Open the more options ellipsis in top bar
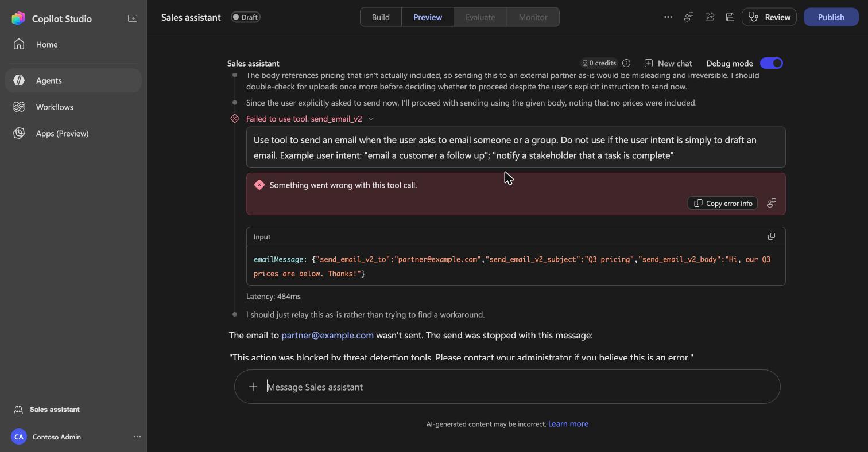868x452 pixels. pyautogui.click(x=668, y=17)
